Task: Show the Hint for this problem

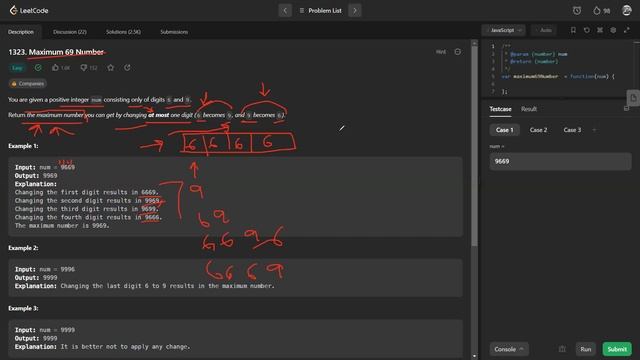Action: [x=441, y=52]
